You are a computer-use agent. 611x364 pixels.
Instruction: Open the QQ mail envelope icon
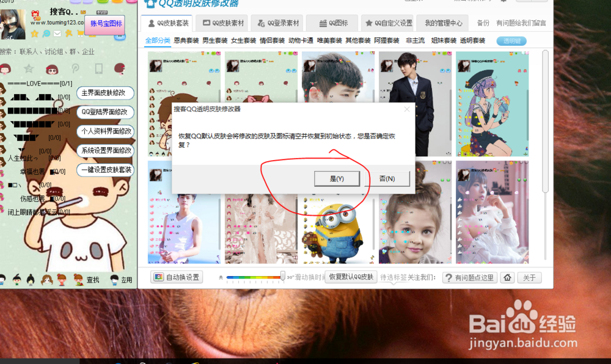[x=57, y=34]
